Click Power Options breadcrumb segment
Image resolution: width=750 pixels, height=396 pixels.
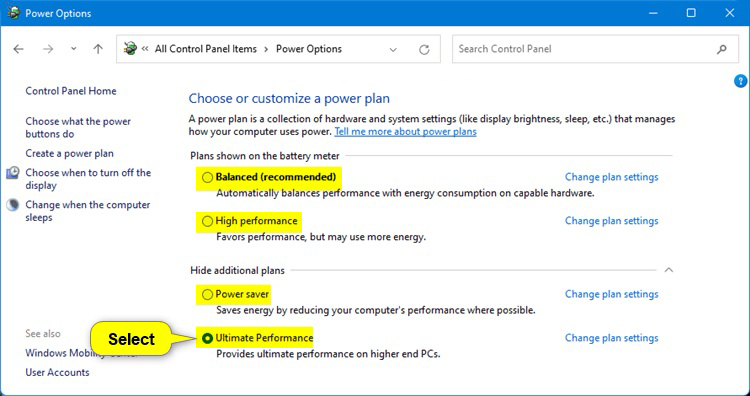[x=309, y=49]
